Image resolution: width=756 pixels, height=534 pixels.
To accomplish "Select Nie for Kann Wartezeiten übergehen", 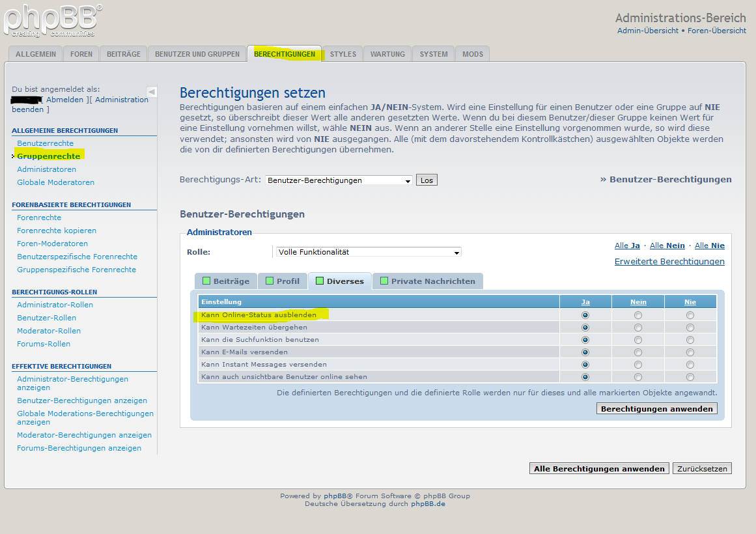I will pos(690,328).
